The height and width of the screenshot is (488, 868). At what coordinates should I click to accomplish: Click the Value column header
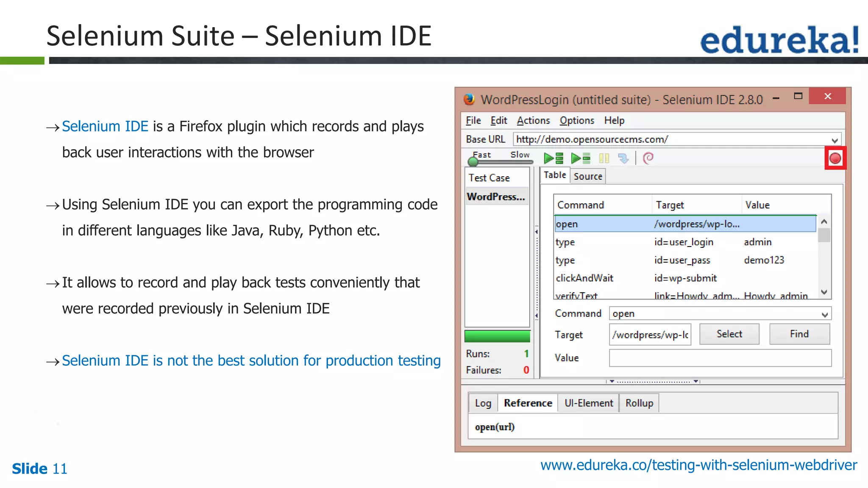point(786,205)
